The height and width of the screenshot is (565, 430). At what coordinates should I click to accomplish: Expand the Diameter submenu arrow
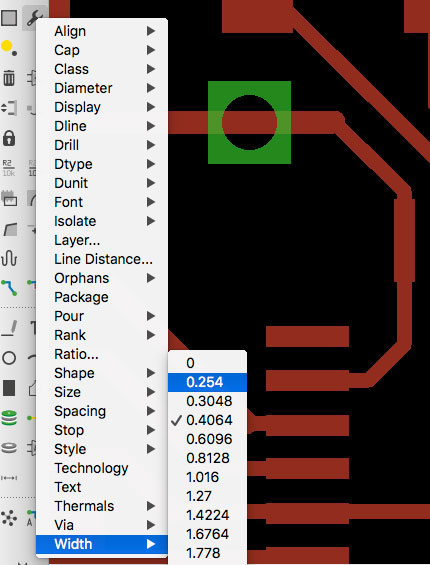click(x=151, y=88)
